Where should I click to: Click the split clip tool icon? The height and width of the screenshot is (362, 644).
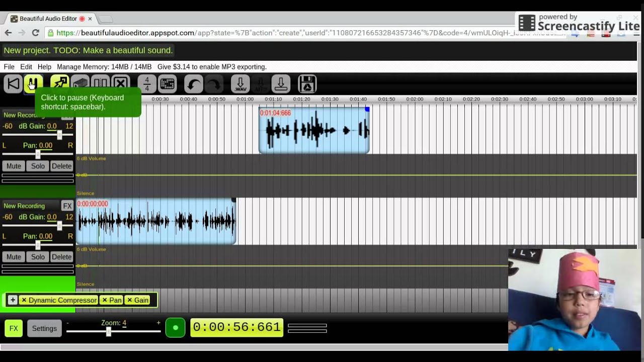(x=100, y=84)
